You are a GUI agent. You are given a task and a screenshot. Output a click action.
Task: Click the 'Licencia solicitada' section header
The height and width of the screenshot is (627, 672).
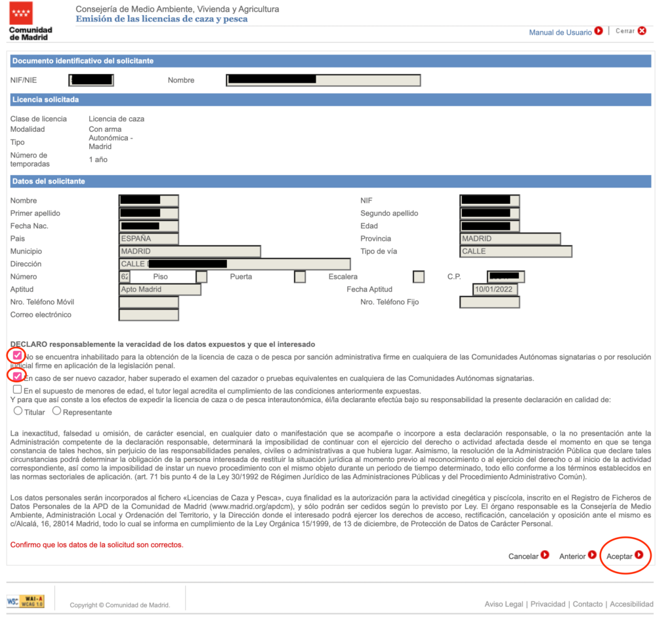331,99
